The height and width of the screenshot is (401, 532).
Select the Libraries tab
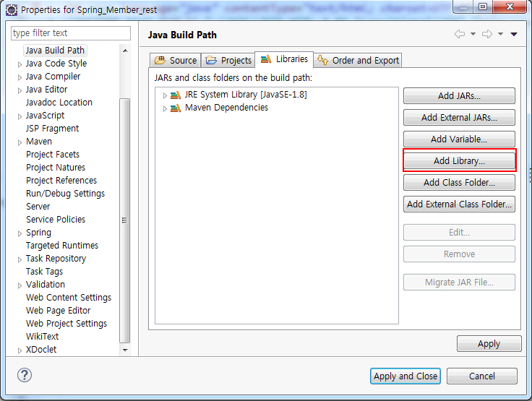click(284, 59)
